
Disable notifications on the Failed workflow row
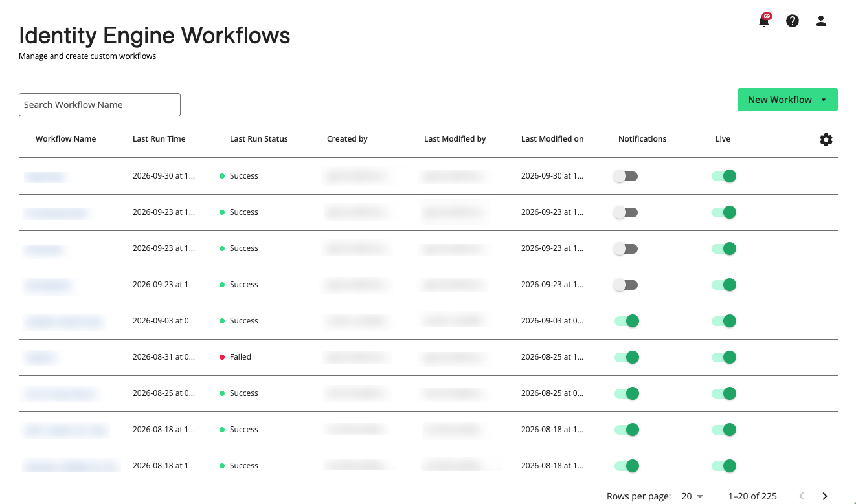627,357
